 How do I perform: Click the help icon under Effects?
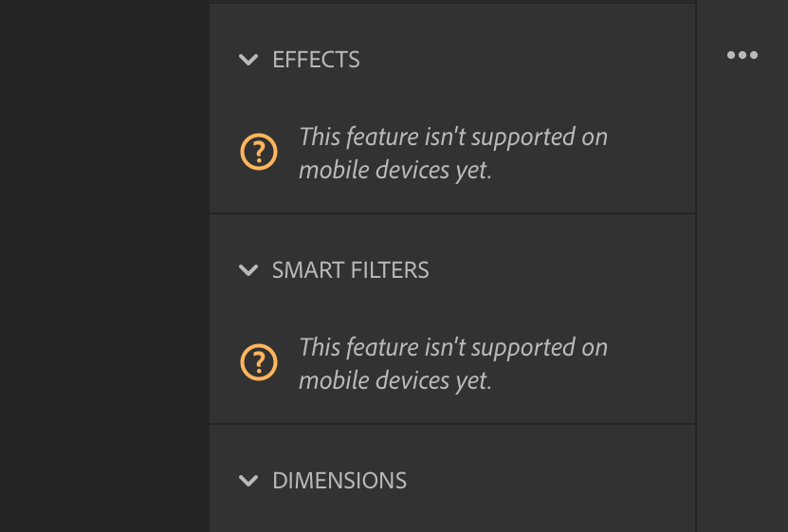(259, 152)
